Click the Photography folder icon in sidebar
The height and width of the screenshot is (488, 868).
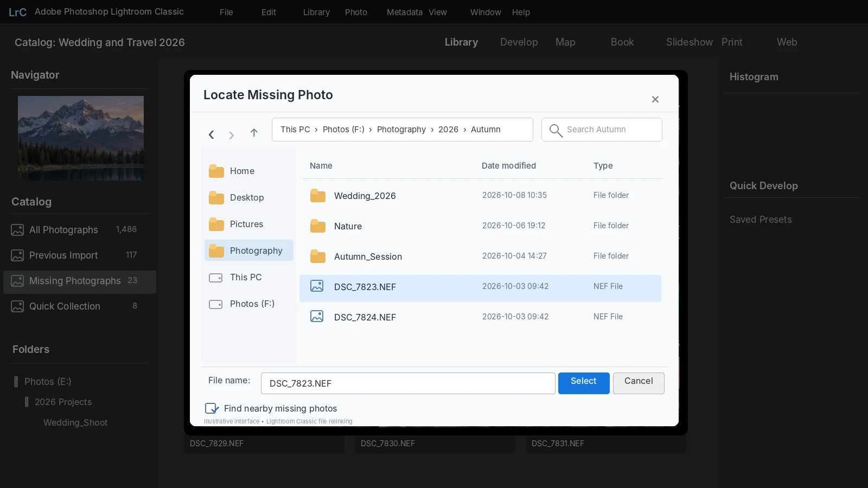tap(216, 251)
